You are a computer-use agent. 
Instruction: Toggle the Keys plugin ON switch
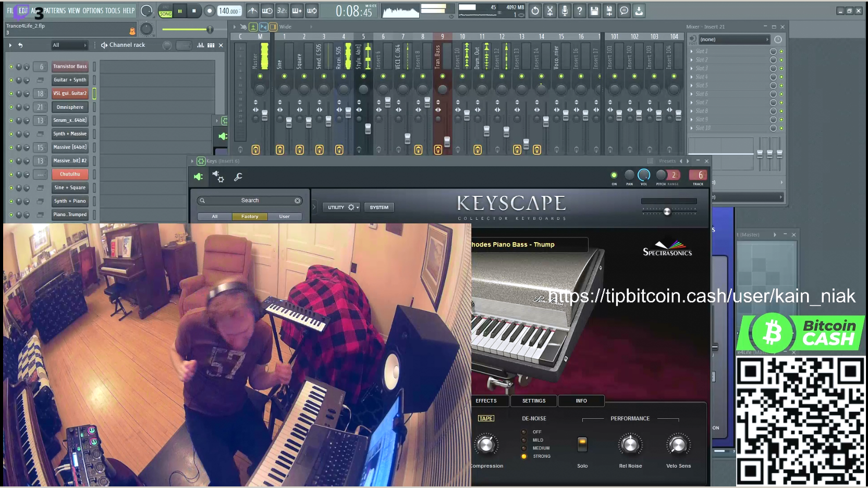click(x=614, y=175)
